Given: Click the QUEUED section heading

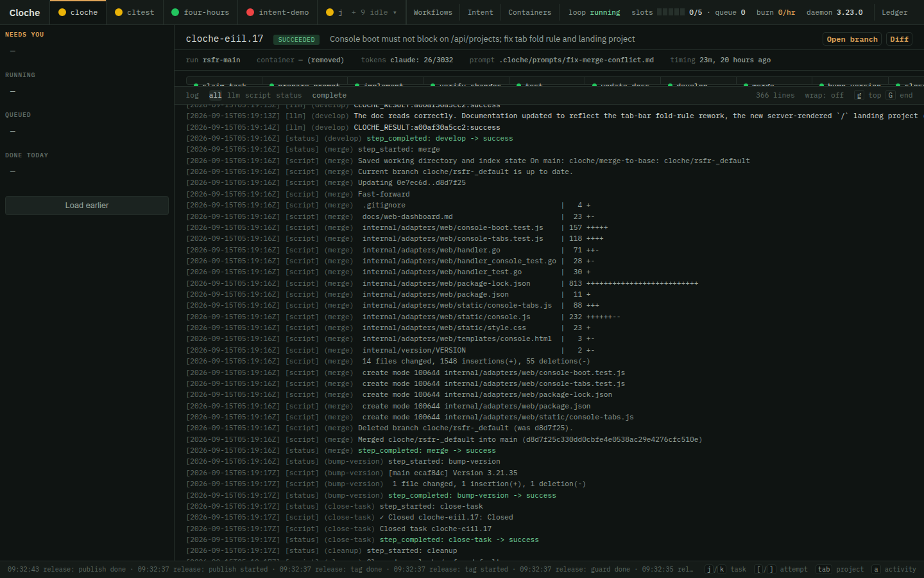Looking at the screenshot, I should point(18,115).
